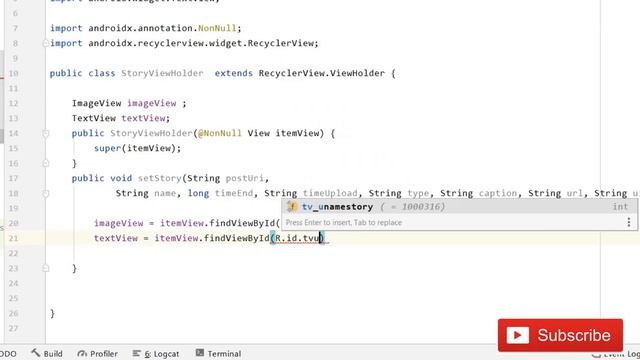This screenshot has height=360, width=640.
Task: Click line number 21 in the gutter
Action: (x=13, y=238)
